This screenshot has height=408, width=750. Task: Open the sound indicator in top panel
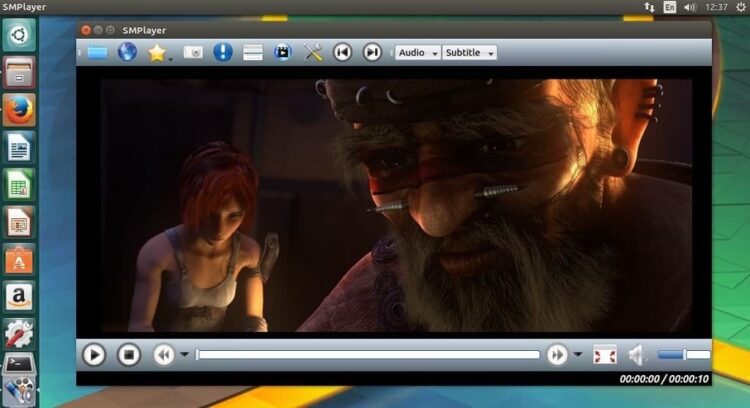pos(690,7)
